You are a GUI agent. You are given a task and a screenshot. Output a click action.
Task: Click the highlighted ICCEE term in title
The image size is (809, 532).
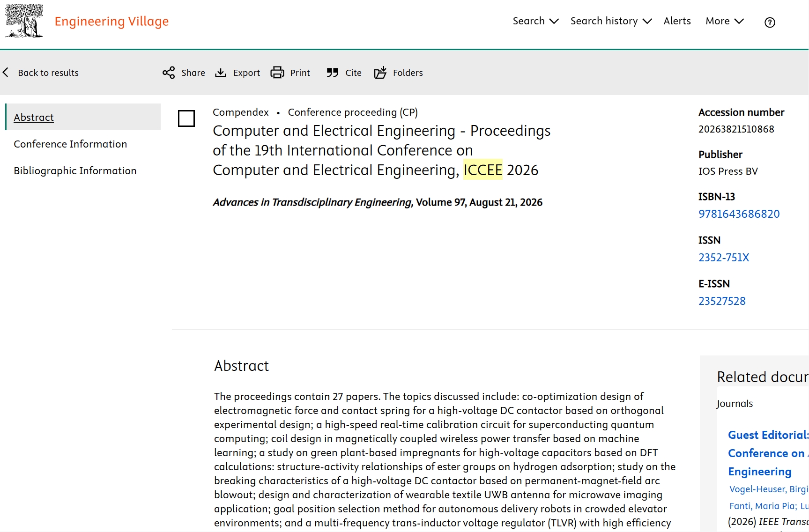(x=482, y=170)
